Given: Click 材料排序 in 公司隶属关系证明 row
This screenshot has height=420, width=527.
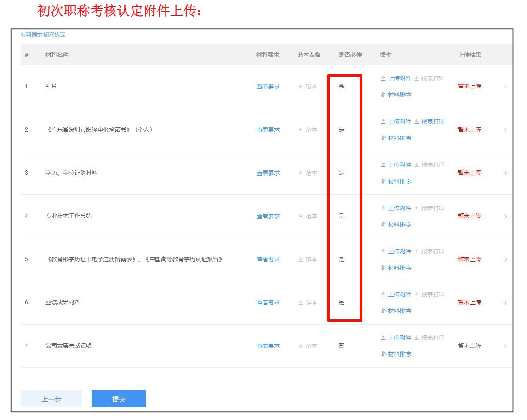Looking at the screenshot, I should tap(396, 354).
